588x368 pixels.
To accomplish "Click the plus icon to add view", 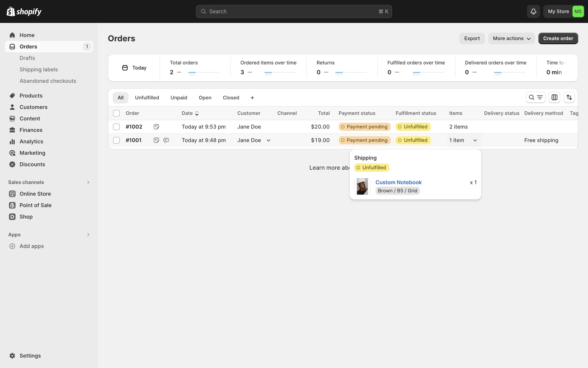I will point(252,98).
